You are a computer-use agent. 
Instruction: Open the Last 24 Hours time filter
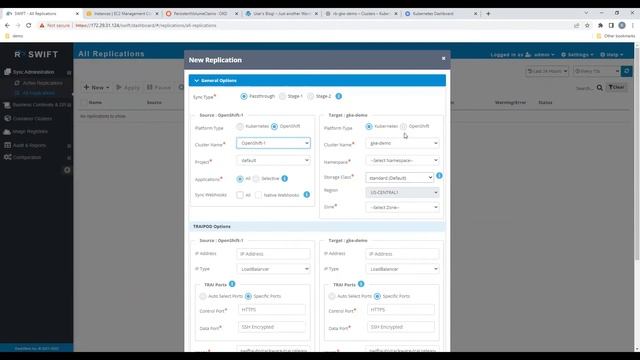tap(547, 71)
